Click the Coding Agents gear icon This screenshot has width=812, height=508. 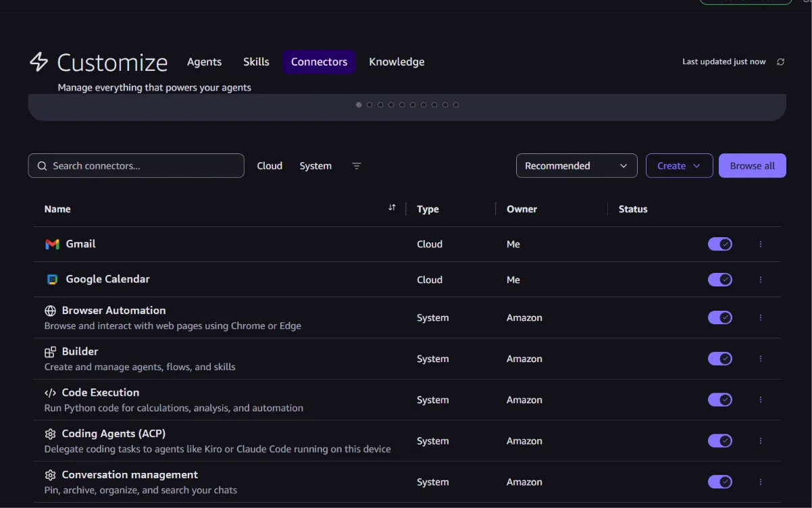pyautogui.click(x=50, y=434)
